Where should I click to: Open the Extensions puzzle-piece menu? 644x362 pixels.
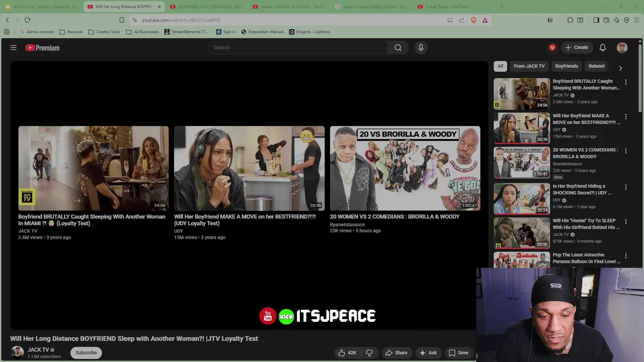tap(570, 20)
